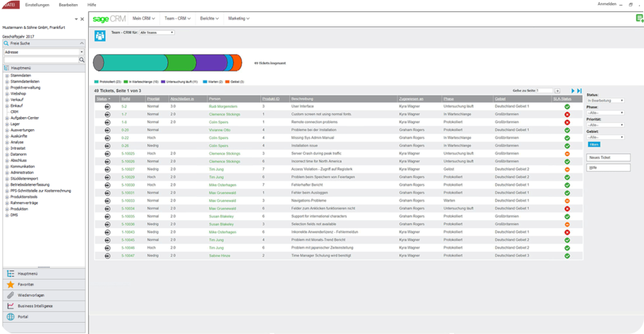Open the Priorität filter dropdown
644x334 pixels.
[x=605, y=125]
